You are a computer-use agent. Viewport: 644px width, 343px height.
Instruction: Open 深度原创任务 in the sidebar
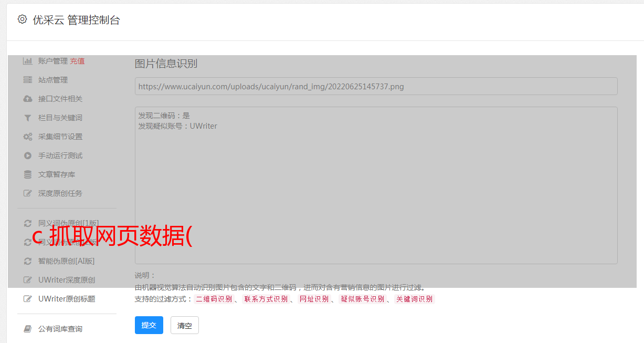coord(60,193)
